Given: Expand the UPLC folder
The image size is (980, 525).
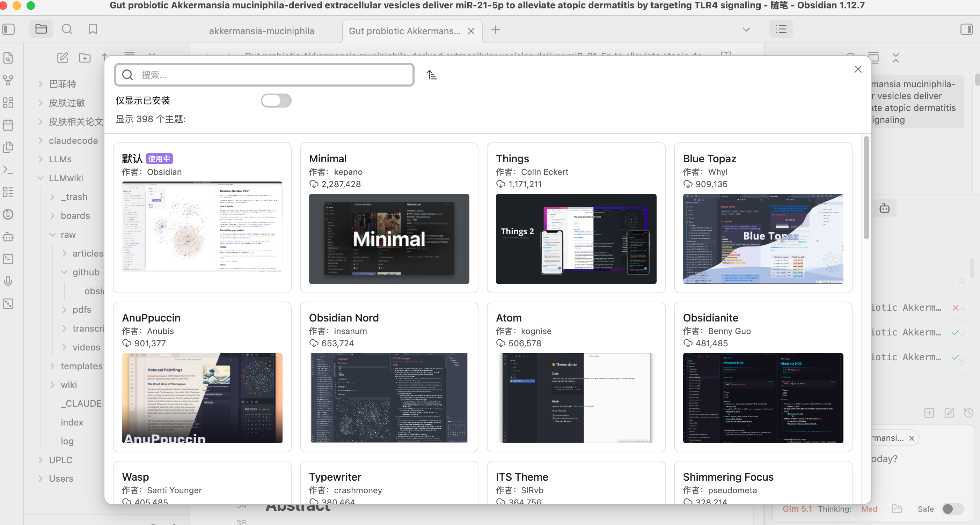Looking at the screenshot, I should point(40,460).
